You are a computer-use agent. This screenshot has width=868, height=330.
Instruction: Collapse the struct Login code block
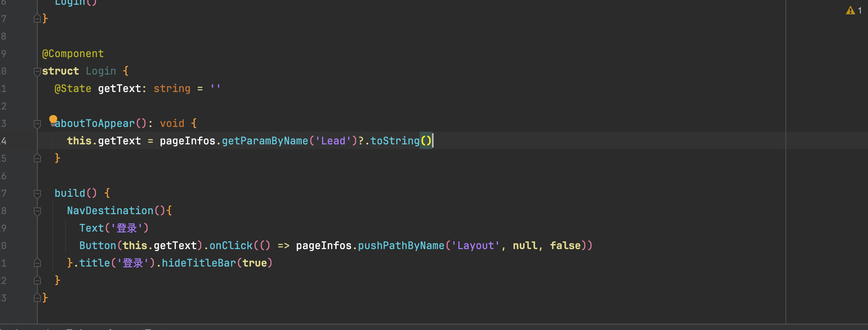(37, 71)
